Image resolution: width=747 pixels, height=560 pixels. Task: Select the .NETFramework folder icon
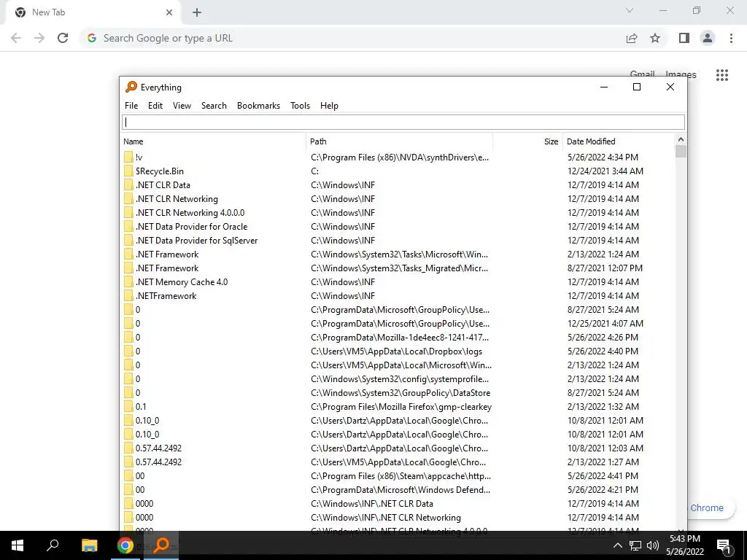[x=128, y=296]
